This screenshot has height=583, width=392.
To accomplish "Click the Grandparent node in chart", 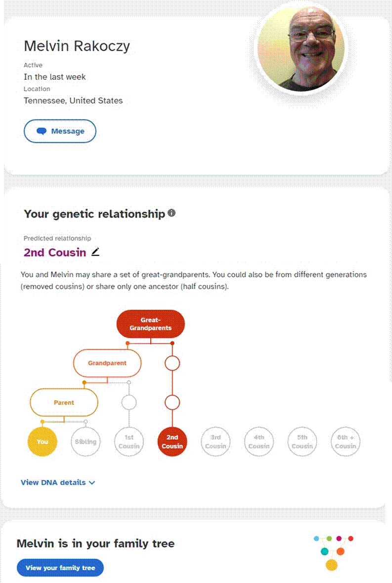I will [x=107, y=363].
